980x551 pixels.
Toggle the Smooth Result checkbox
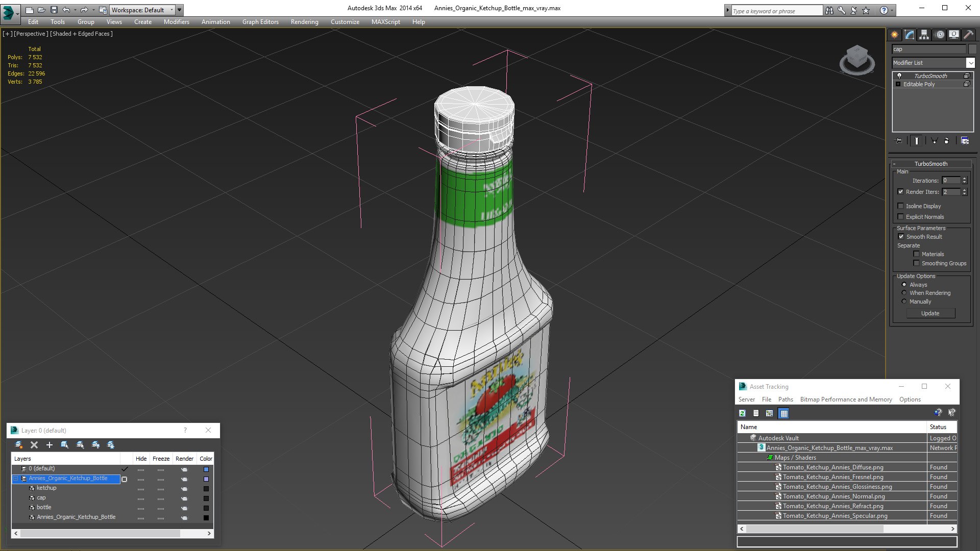click(x=901, y=237)
